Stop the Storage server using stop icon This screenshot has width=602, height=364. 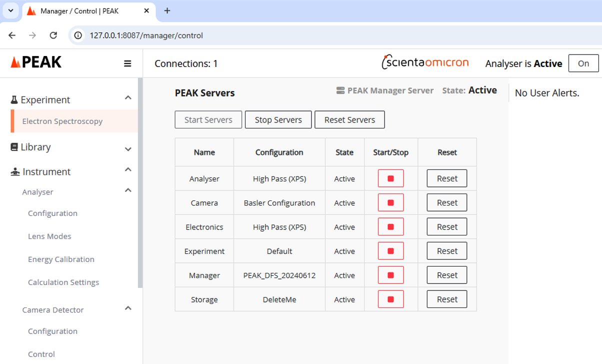(x=390, y=299)
